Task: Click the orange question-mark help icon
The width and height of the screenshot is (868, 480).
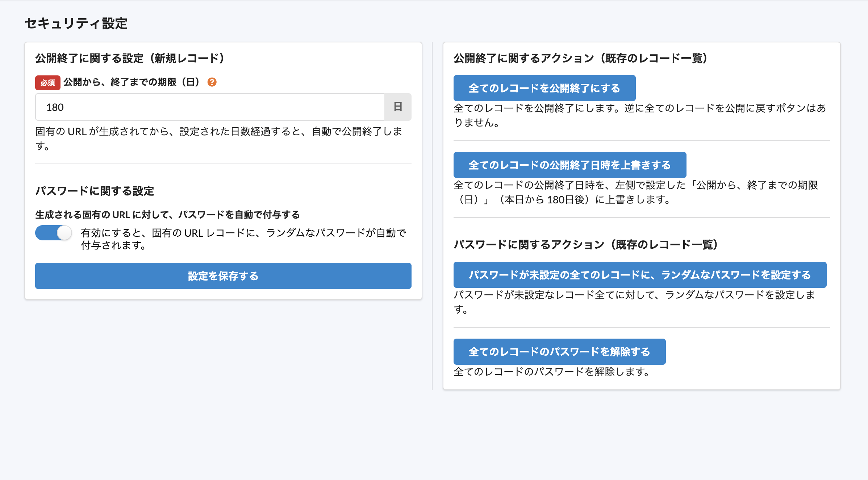Action: click(212, 82)
